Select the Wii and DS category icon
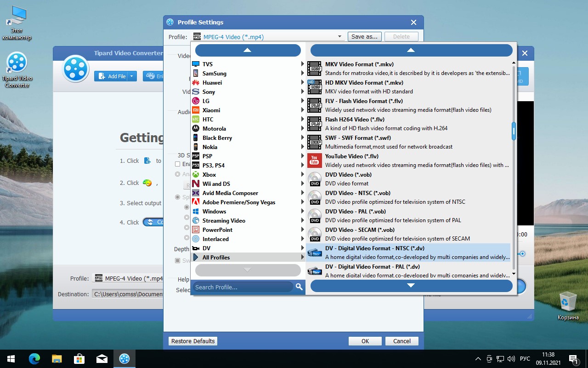The height and width of the screenshot is (368, 588). click(196, 184)
